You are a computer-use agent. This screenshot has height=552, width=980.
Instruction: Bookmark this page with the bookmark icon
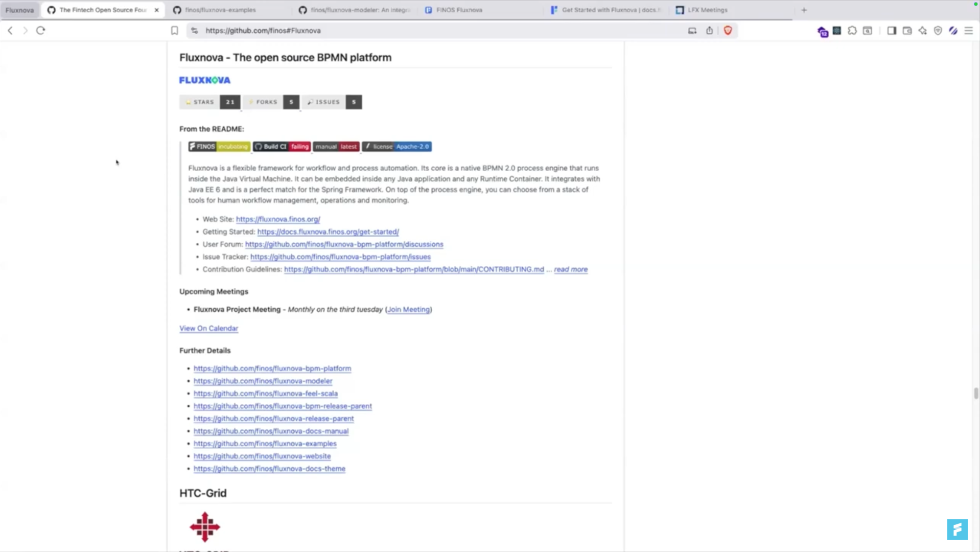[x=174, y=31]
